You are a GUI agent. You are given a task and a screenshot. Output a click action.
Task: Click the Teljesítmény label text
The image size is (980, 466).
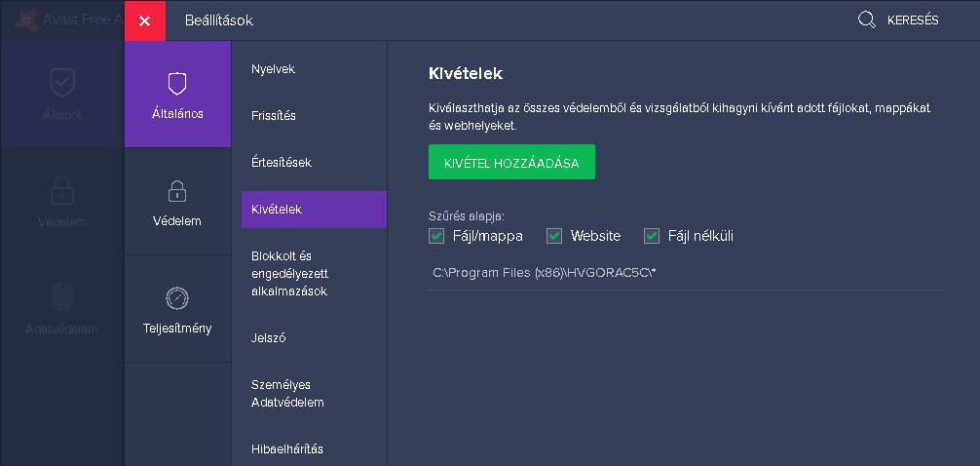click(177, 329)
